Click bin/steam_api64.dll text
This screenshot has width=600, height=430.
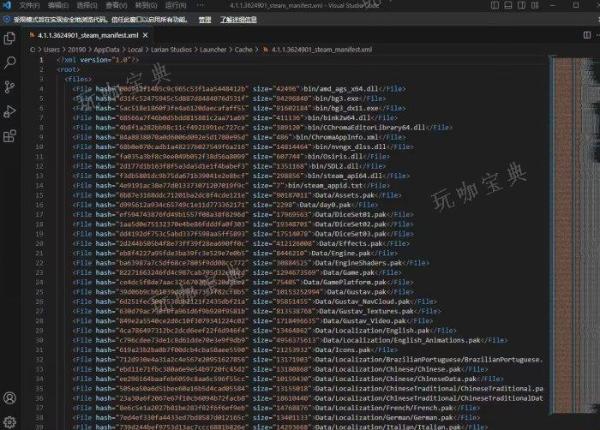[344, 176]
